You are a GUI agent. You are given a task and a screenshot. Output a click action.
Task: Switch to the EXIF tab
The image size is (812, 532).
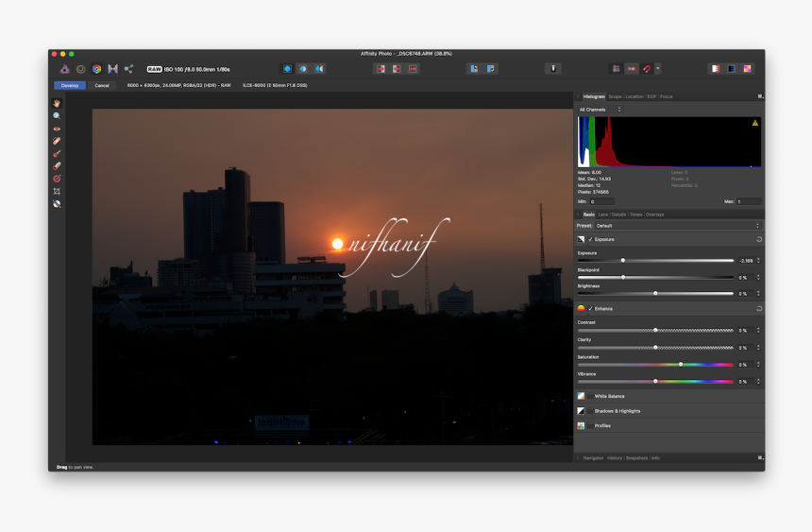[651, 96]
